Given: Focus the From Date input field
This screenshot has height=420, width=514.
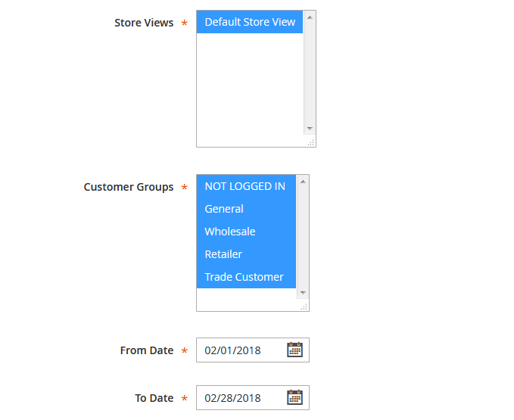Looking at the screenshot, I should coord(239,350).
